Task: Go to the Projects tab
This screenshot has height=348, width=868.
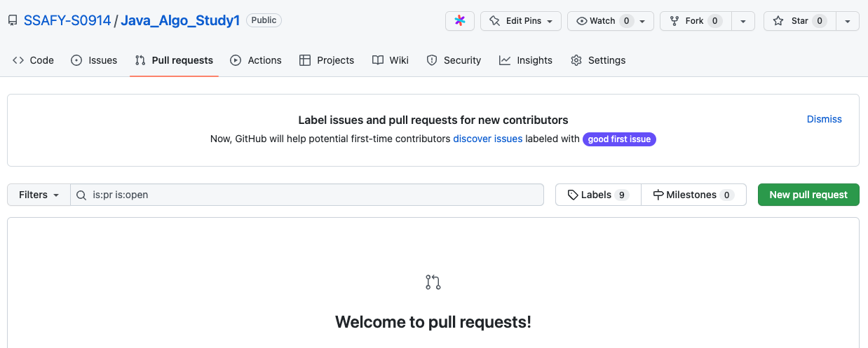Action: pyautogui.click(x=327, y=60)
